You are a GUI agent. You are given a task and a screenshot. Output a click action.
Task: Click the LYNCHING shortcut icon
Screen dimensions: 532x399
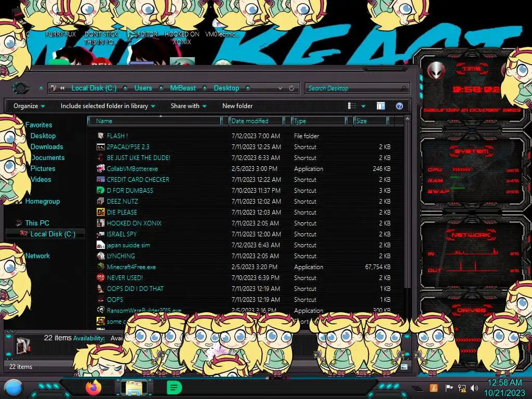click(x=100, y=256)
